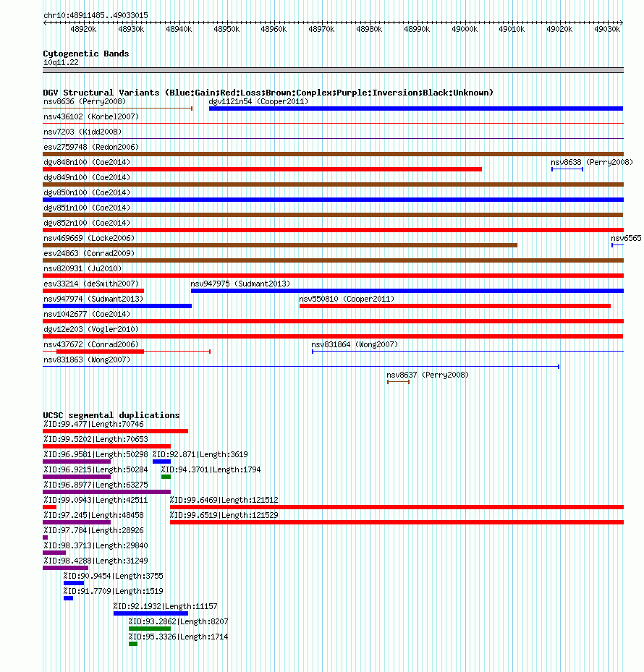Click the %ID:98.3713|Length:29840 label
Image resolution: width=644 pixels, height=672 pixels.
point(96,546)
